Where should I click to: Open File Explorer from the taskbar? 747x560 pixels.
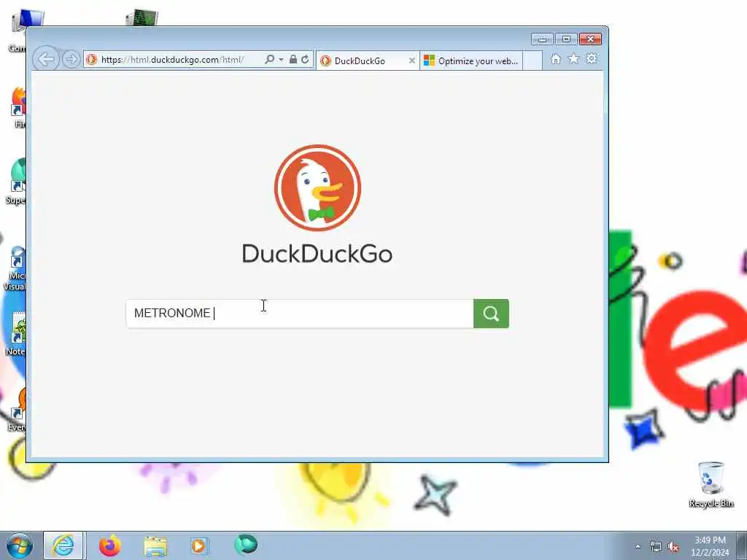tap(155, 546)
